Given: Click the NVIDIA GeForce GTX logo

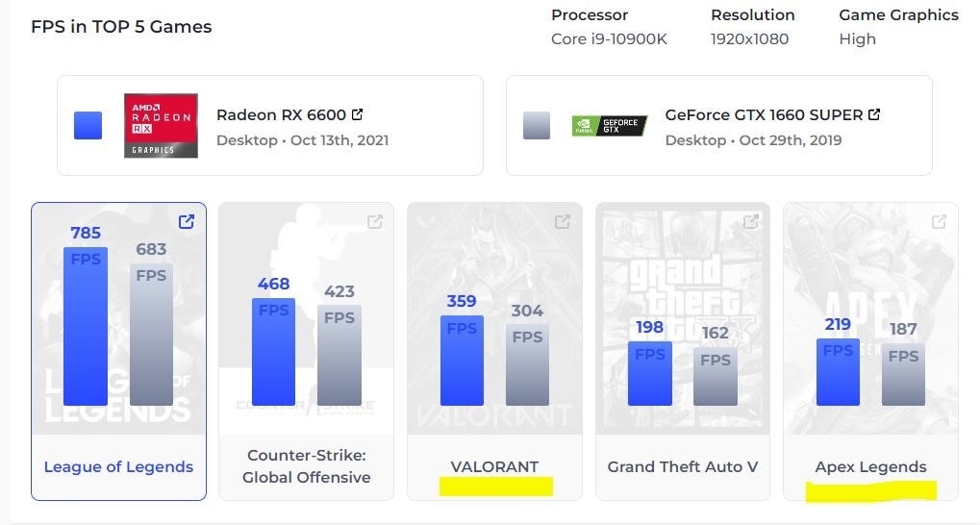Looking at the screenshot, I should tap(610, 126).
